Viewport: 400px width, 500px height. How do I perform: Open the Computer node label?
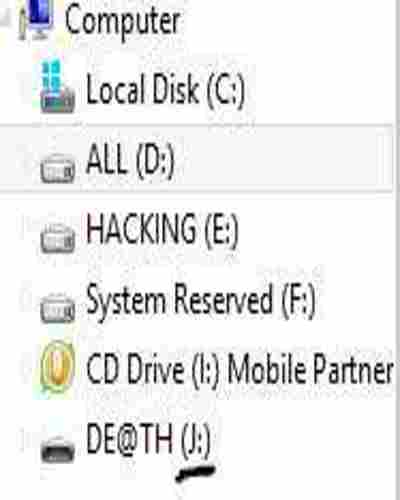(x=123, y=23)
